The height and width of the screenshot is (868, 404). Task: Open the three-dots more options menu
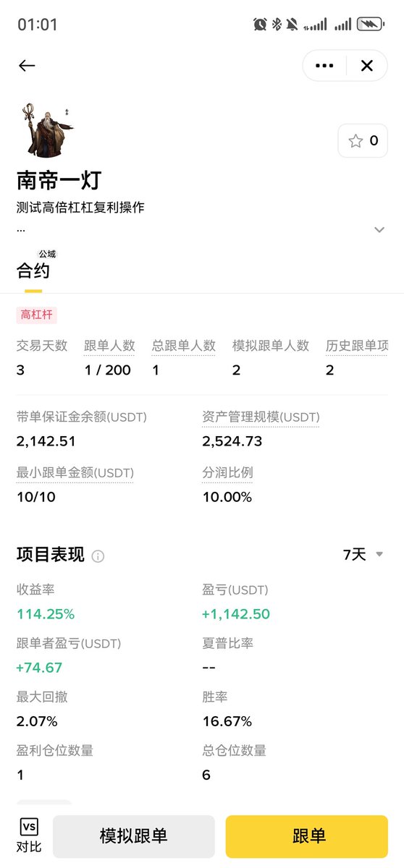click(324, 66)
